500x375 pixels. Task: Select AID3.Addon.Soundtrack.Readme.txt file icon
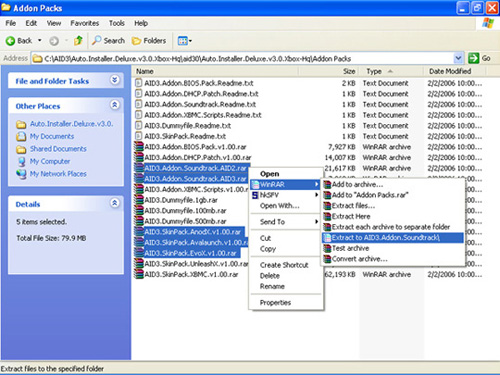coord(138,104)
